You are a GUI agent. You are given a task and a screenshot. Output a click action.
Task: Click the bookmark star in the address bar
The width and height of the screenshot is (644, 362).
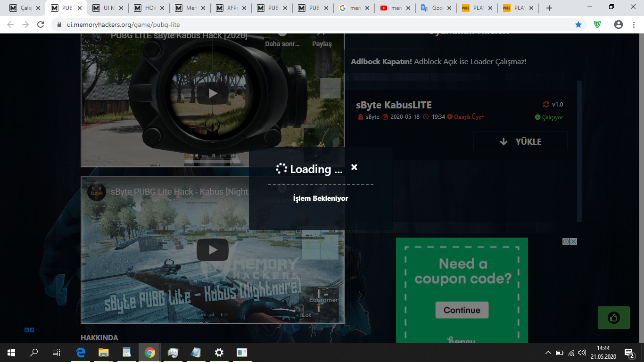click(x=578, y=25)
